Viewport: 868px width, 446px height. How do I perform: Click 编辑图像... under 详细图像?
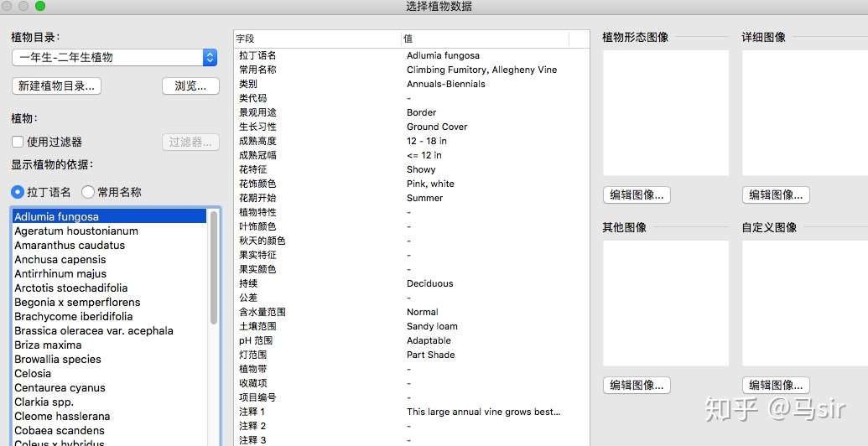(776, 194)
